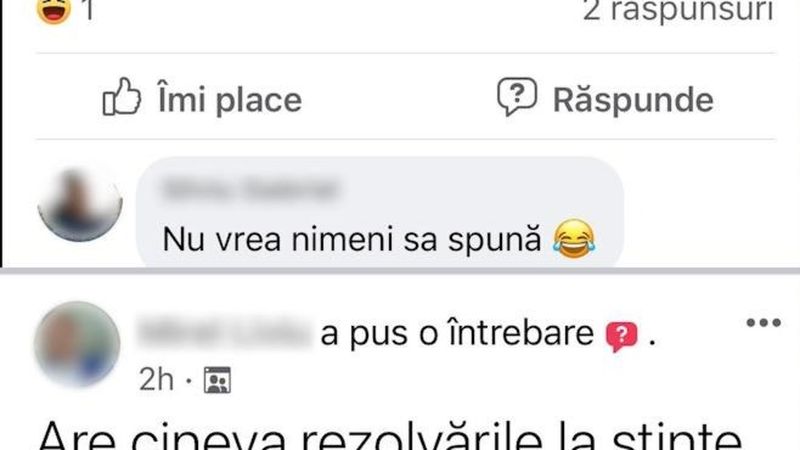
Task: View the 2 răspunsuri replies link
Action: [678, 11]
